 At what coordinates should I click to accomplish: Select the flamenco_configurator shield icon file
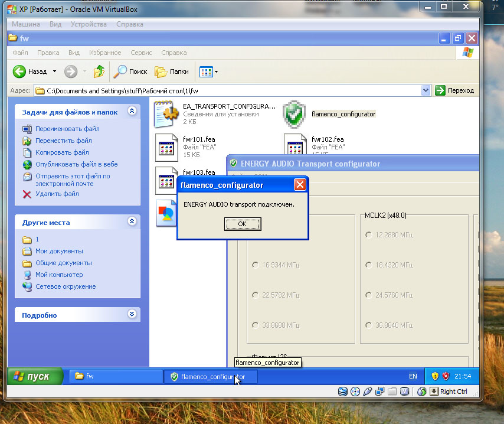pos(294,114)
